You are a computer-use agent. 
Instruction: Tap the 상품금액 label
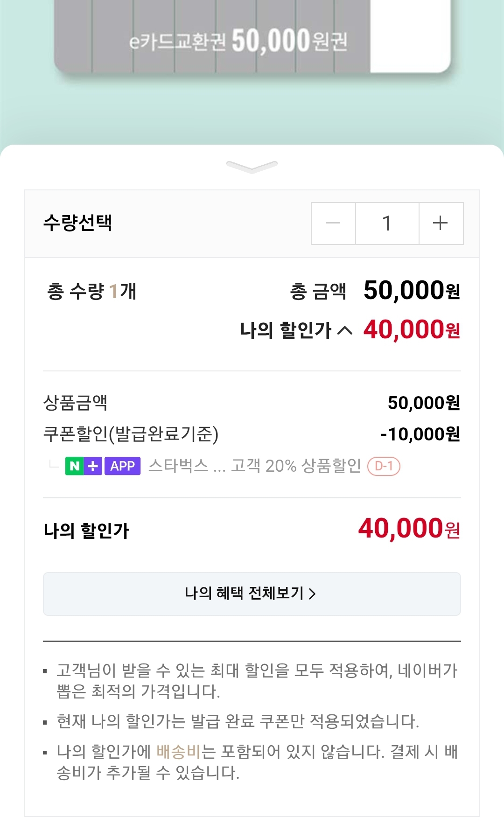(x=75, y=402)
